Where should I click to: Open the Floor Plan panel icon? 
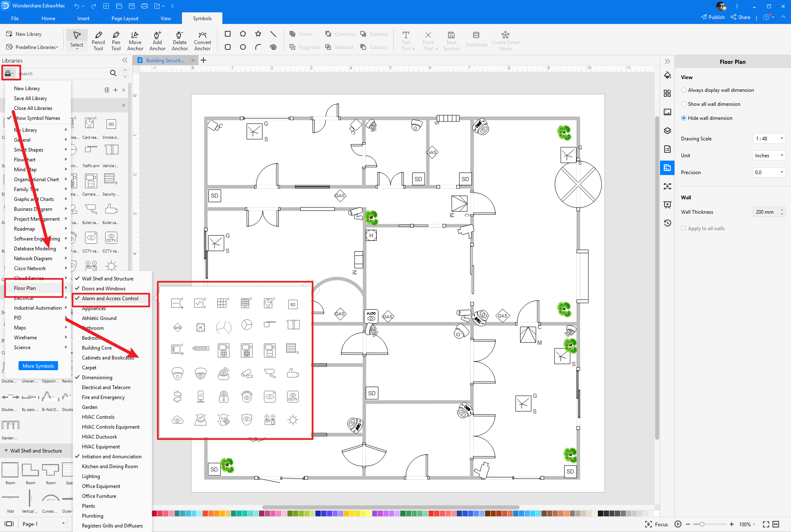[x=667, y=168]
